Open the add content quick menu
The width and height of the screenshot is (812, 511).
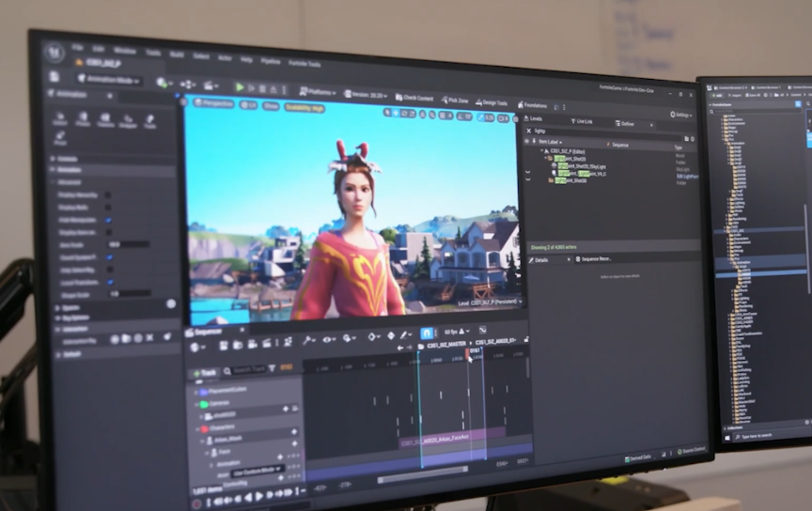pyautogui.click(x=164, y=83)
